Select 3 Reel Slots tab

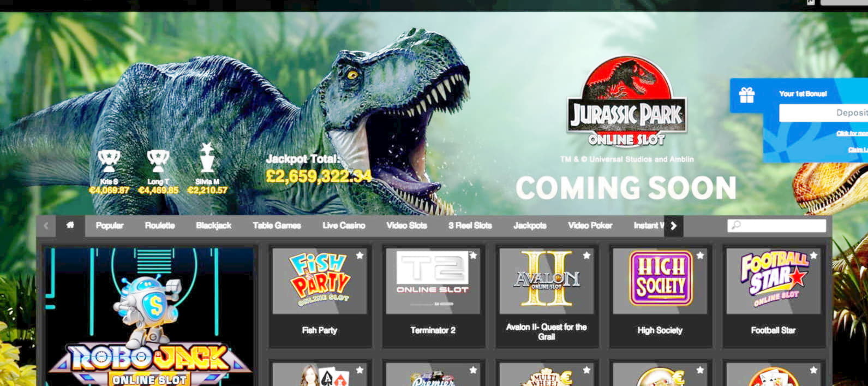click(x=470, y=225)
